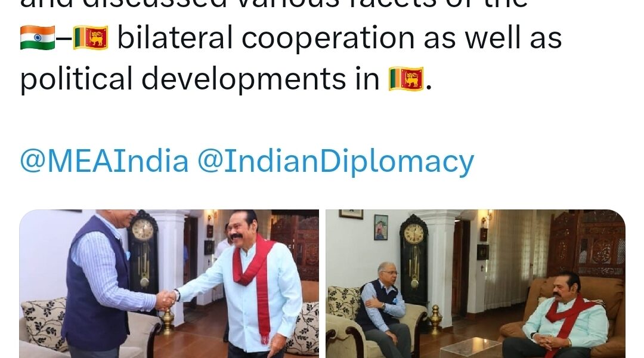644x358 pixels.
Task: Click the Sri Lanka flag after 'developments in'
Action: tap(406, 79)
